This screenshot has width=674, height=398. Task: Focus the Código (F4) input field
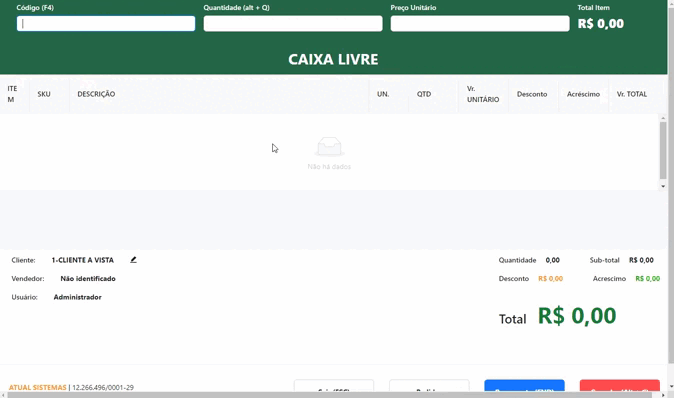click(106, 24)
